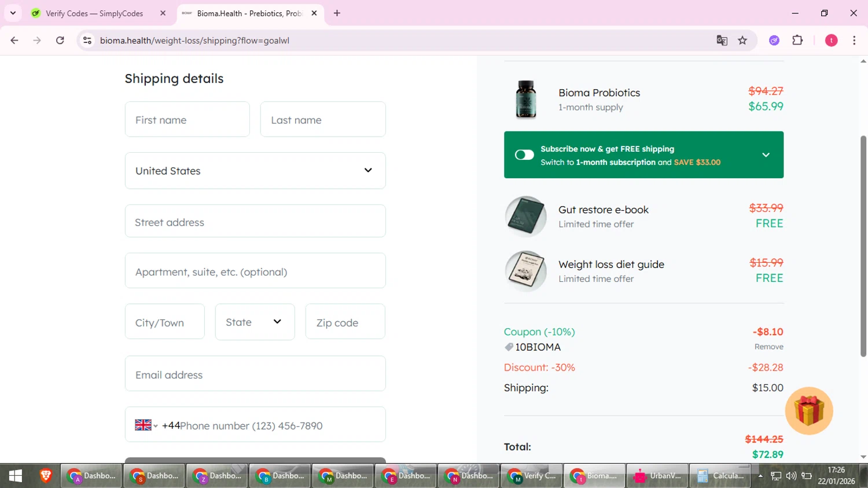Click the Weight loss diet guide thumbnail
868x488 pixels.
525,271
